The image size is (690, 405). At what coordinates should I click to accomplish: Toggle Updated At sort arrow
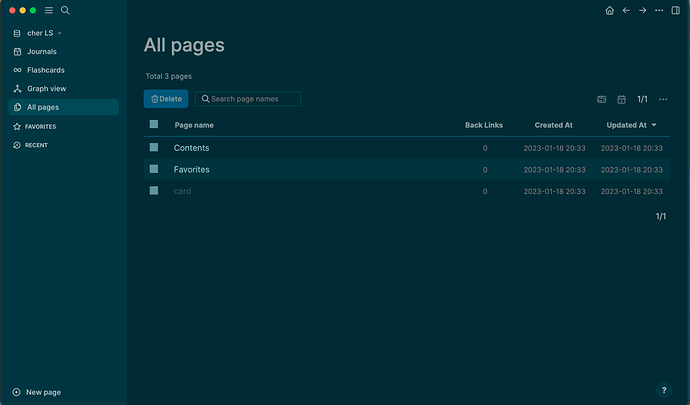pos(654,125)
